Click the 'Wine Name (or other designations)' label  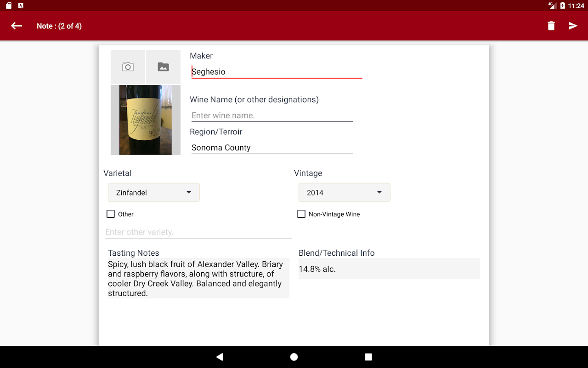tap(254, 99)
